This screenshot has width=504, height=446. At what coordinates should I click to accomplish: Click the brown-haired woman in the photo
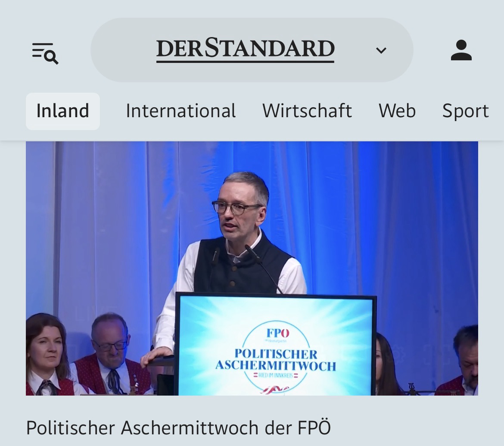[48, 356]
